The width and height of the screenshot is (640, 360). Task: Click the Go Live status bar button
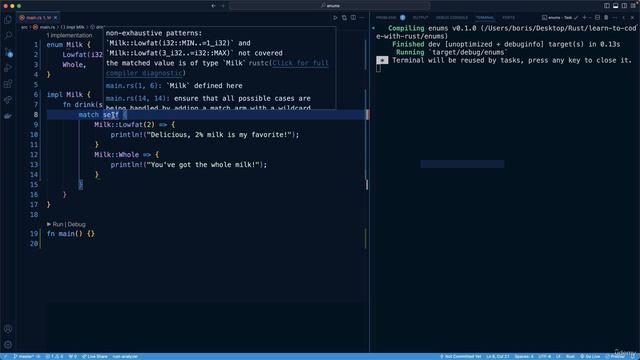(x=590, y=356)
